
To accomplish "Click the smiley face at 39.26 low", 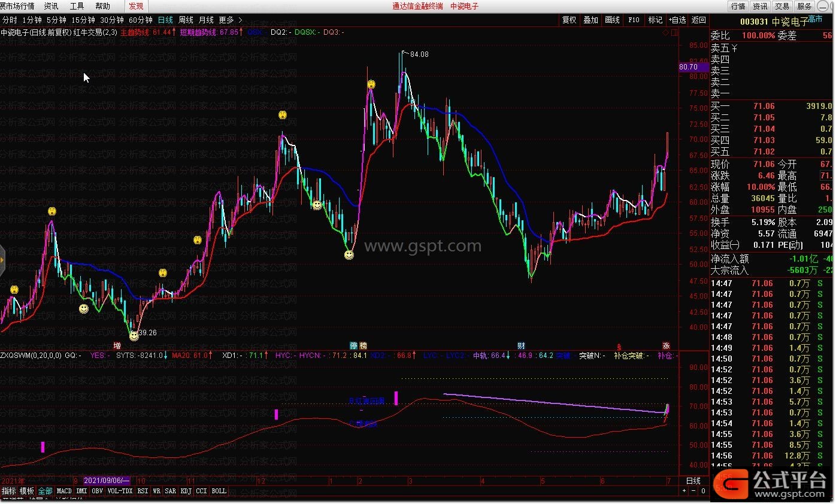I will [134, 336].
